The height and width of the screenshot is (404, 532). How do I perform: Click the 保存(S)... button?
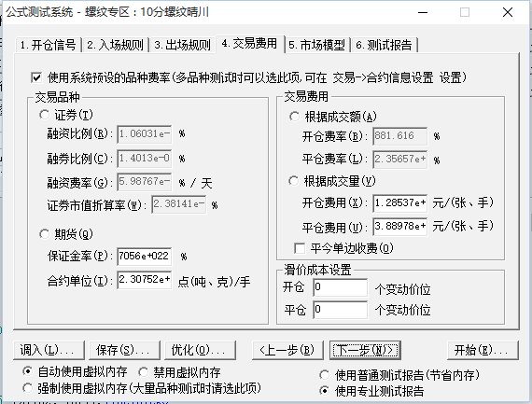coord(124,350)
